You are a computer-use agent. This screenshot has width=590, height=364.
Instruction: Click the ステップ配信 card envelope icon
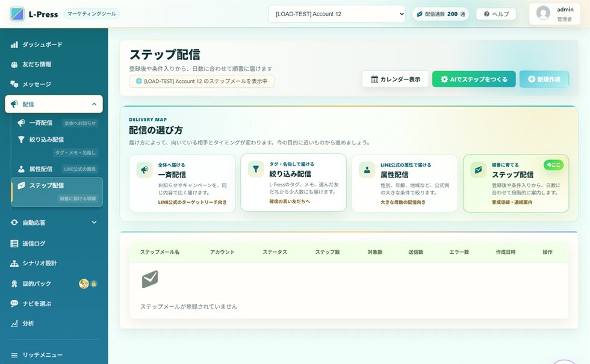pos(478,170)
